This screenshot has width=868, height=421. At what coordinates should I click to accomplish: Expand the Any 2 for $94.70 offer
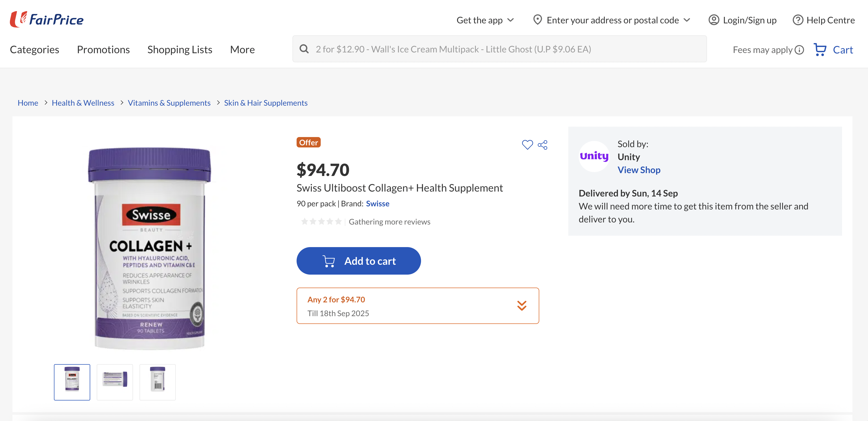522,306
